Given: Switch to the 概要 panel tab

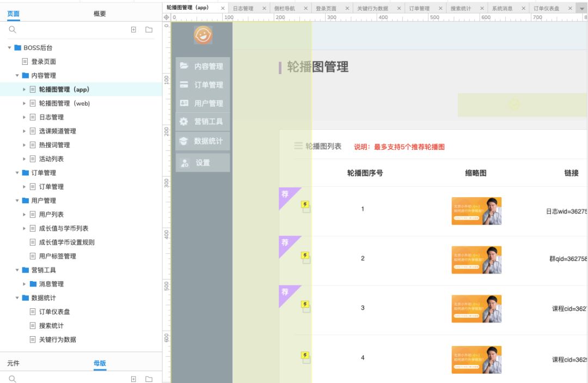Looking at the screenshot, I should tap(100, 14).
